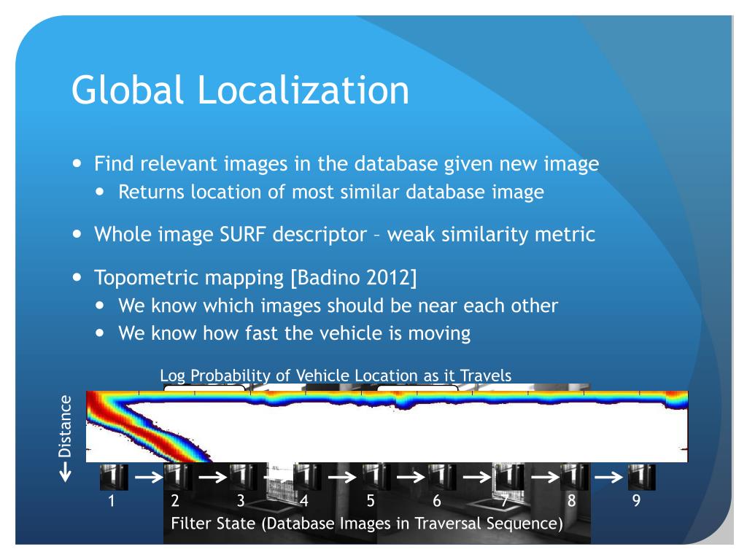This screenshot has height=560, width=747.
Task: Select bullet 'Find relevant images in the database'
Action: point(347,163)
